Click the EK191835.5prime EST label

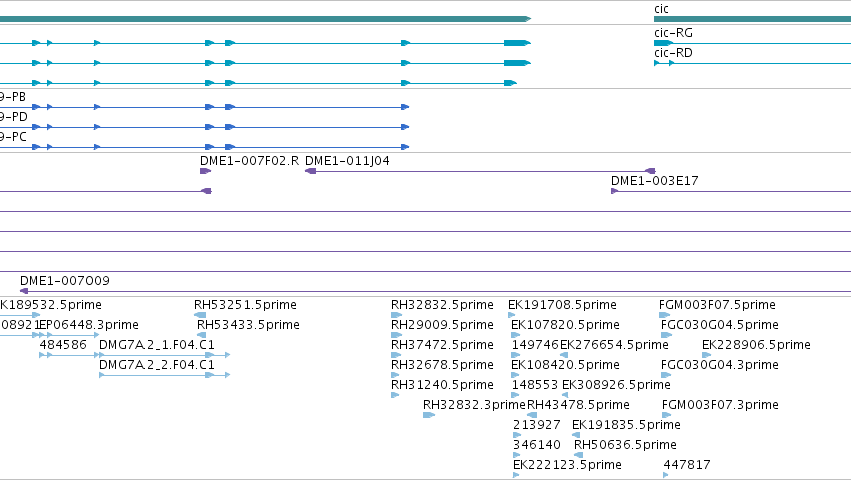click(x=626, y=425)
